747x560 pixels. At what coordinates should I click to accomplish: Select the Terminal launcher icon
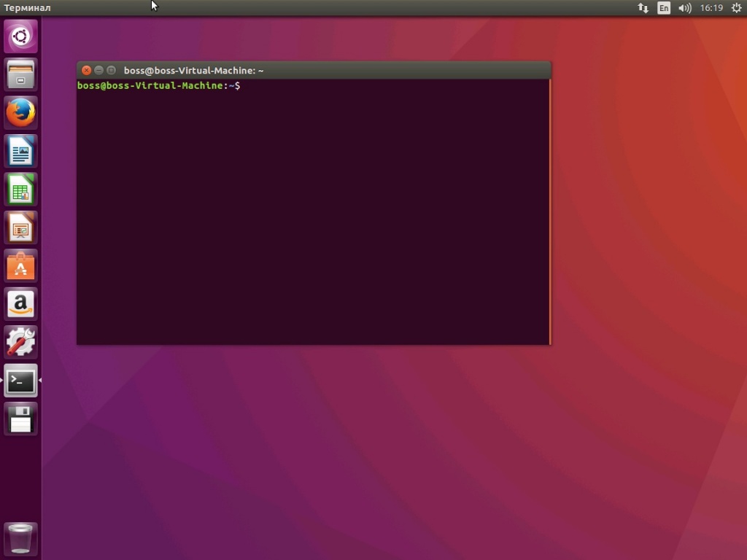[20, 381]
